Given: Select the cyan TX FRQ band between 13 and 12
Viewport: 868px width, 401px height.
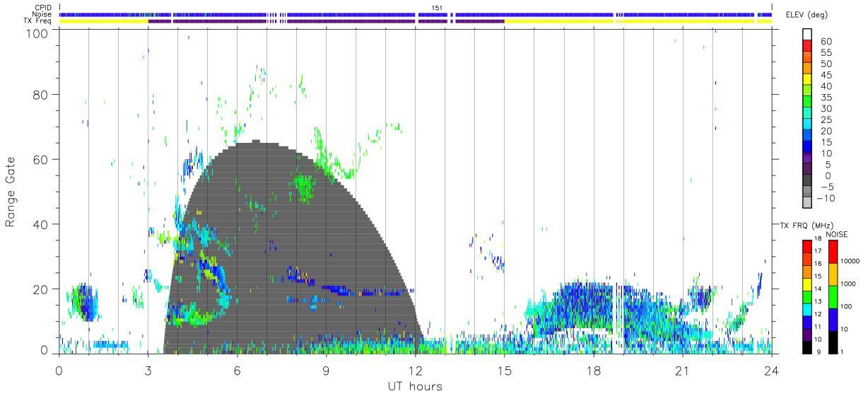Looking at the screenshot, I should point(807,308).
